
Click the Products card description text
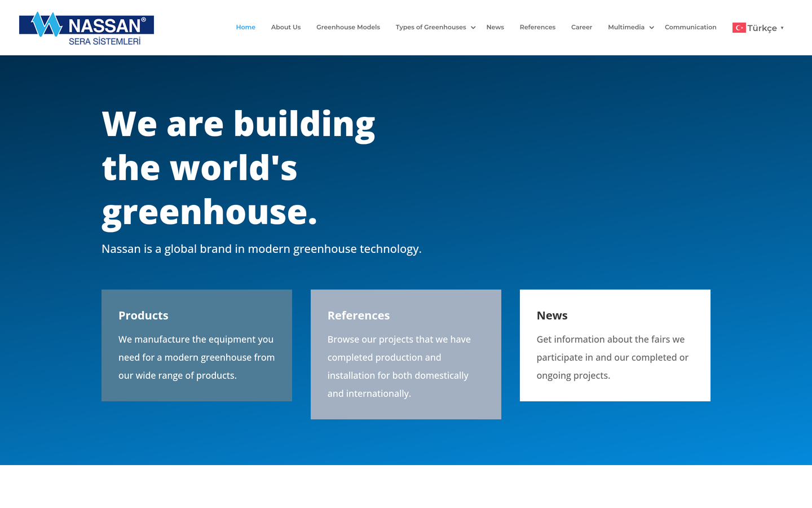[197, 357]
